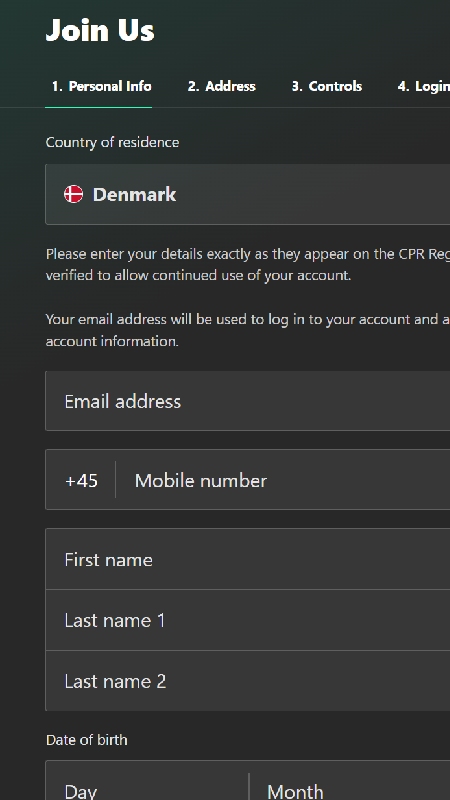Image resolution: width=450 pixels, height=800 pixels.
Task: Focus the Mobile number field
Action: pyautogui.click(x=283, y=480)
